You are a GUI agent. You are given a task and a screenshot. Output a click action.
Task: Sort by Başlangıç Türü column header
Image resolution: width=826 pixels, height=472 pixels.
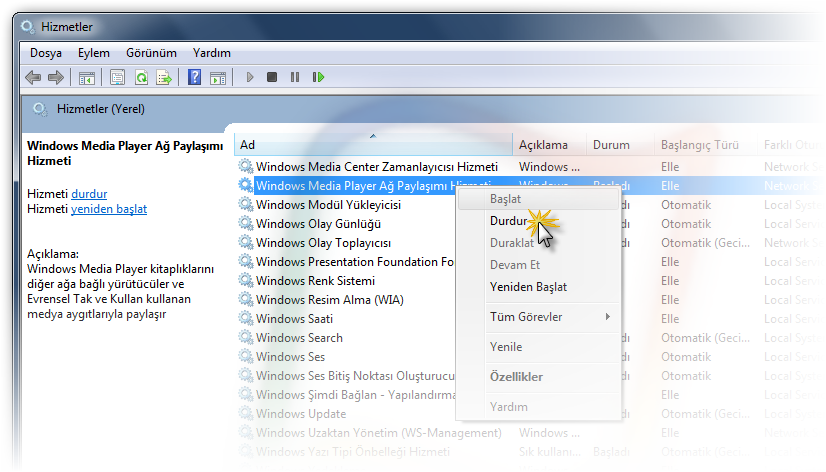(x=705, y=145)
